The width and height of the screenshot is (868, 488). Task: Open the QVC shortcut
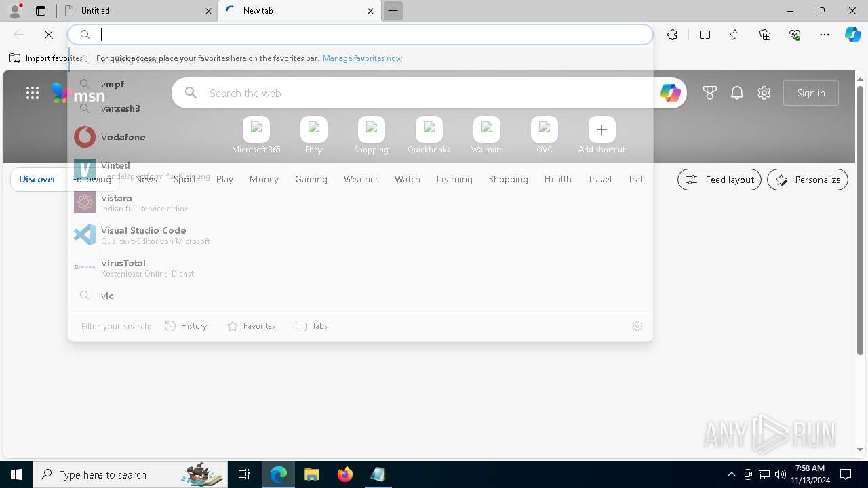(x=545, y=135)
